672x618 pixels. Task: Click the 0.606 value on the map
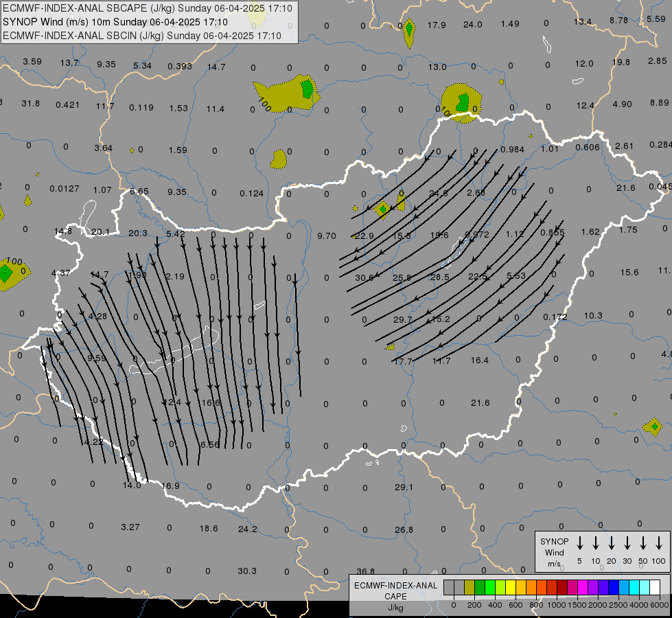[x=587, y=147]
